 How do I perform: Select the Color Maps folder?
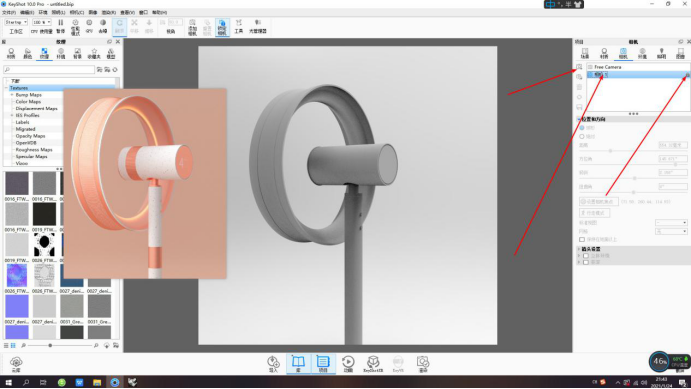(29, 102)
